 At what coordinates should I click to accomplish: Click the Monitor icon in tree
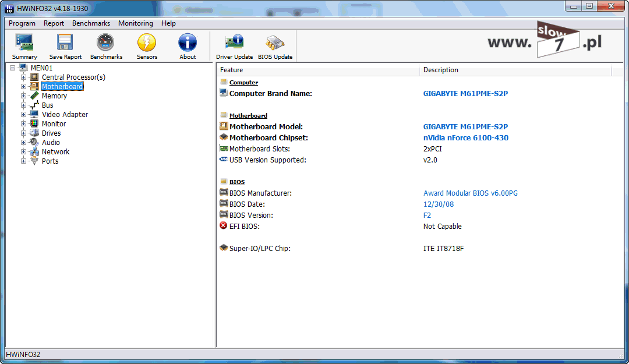(34, 123)
